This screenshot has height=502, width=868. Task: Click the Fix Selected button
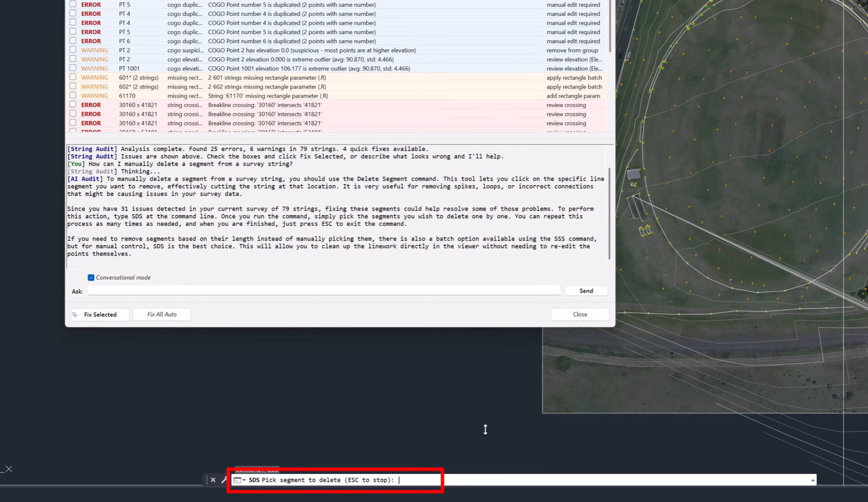point(100,314)
